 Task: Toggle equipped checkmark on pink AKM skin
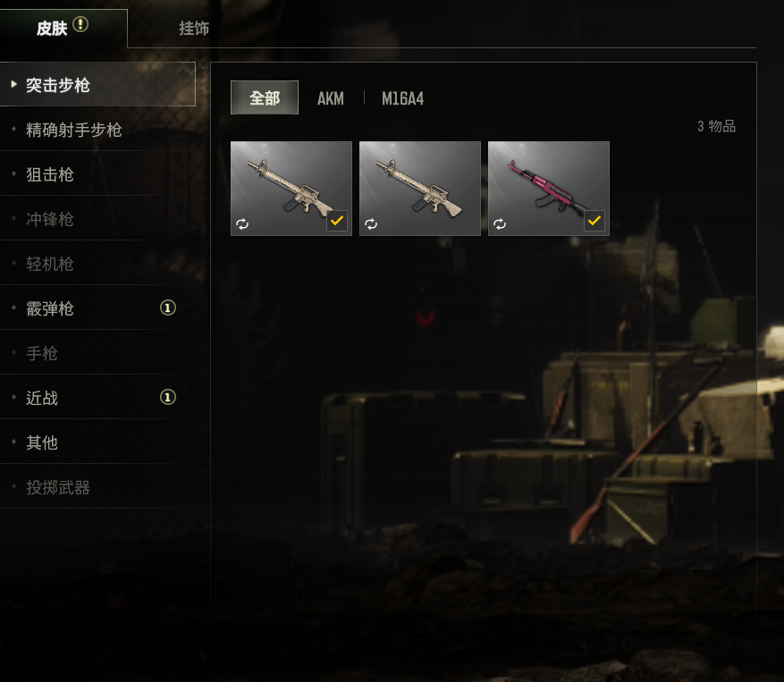coord(594,221)
